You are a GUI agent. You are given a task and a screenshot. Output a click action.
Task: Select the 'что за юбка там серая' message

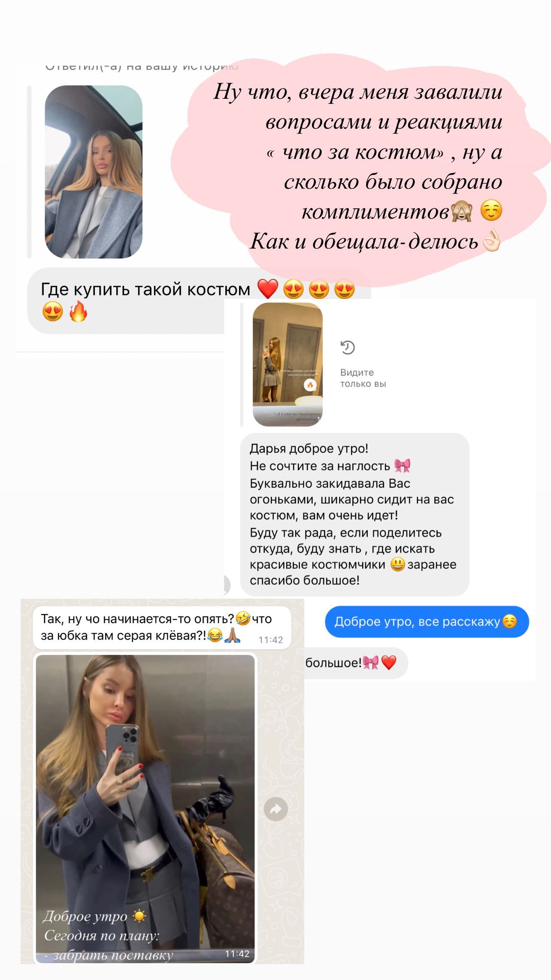click(162, 627)
